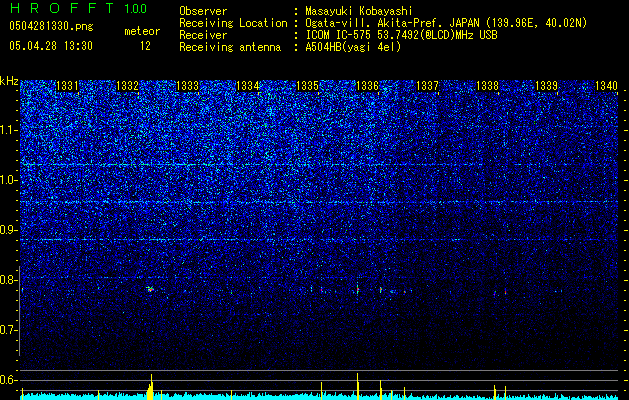Select the filename 0504281330.png
629x400 pixels.
(x=51, y=27)
